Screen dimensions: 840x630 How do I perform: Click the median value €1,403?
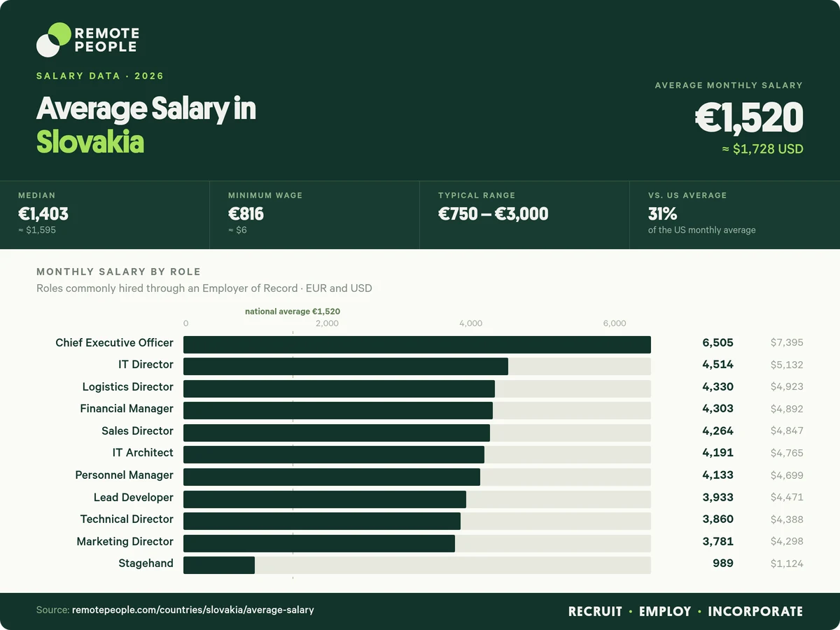coord(43,213)
